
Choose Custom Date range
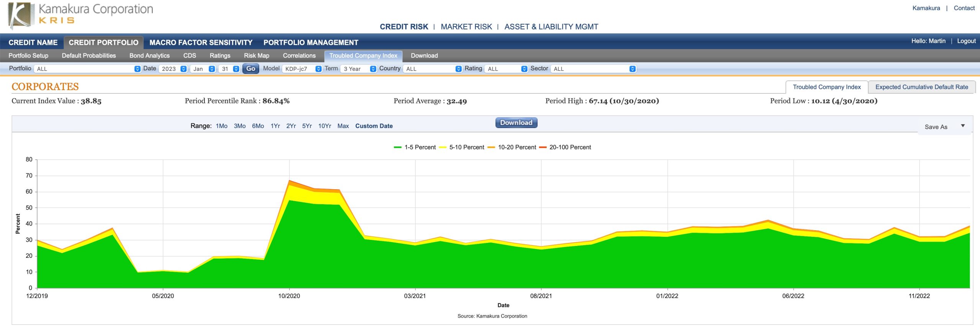(374, 126)
